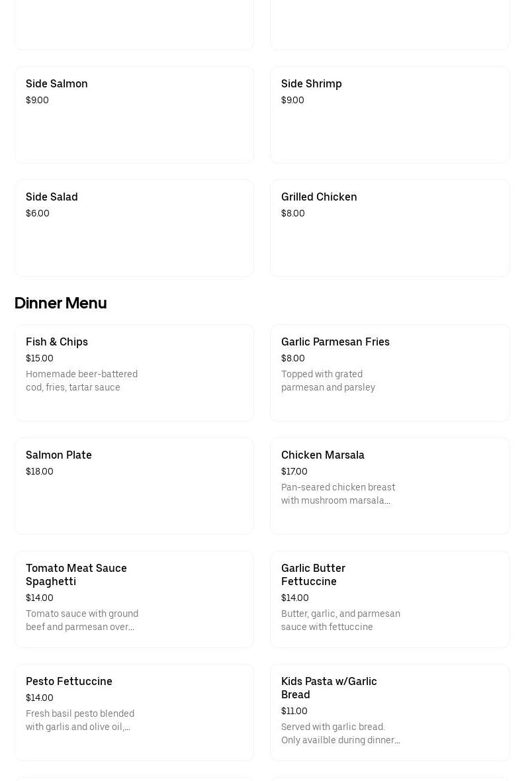Click the garlic bread note on Kids Pasta
The width and height of the screenshot is (532, 781).
click(x=340, y=733)
